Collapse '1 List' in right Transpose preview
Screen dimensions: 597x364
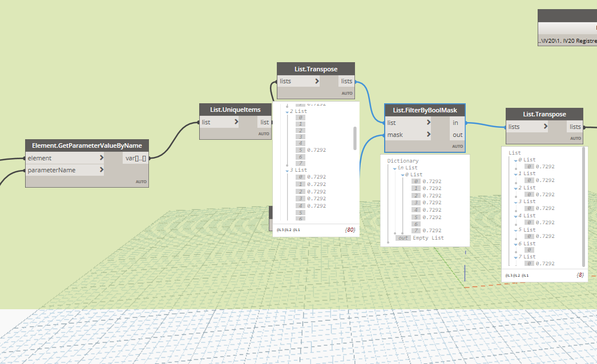[515, 175]
